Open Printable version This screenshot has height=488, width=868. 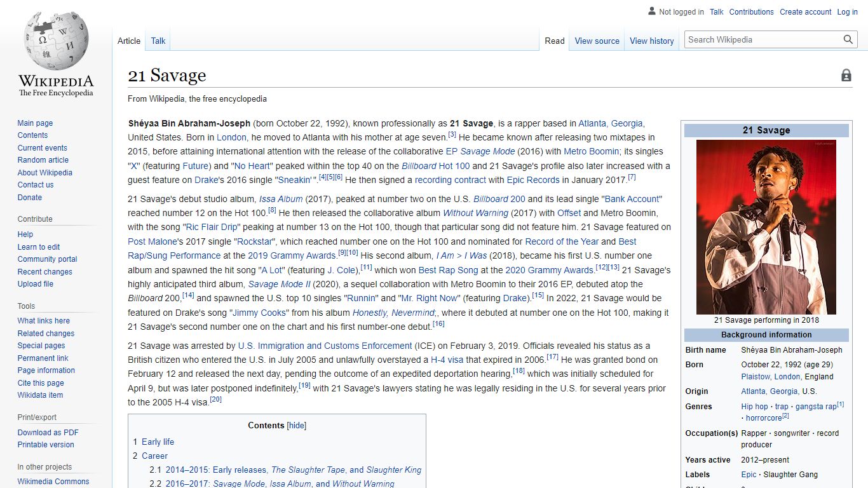[45, 445]
